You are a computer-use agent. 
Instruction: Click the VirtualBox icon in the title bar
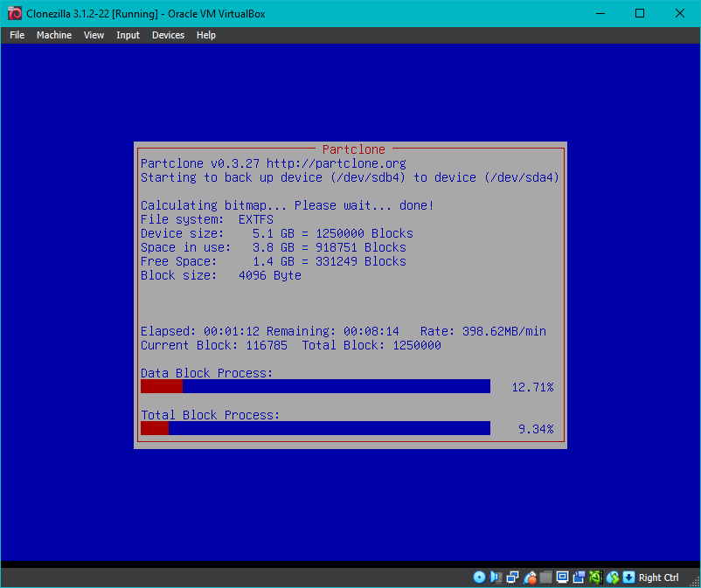click(14, 13)
